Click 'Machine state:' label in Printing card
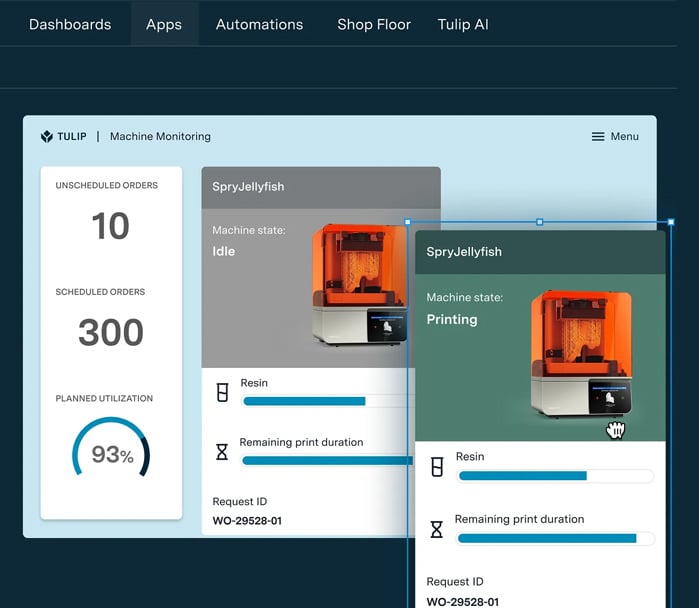This screenshot has height=608, width=699. (x=465, y=297)
